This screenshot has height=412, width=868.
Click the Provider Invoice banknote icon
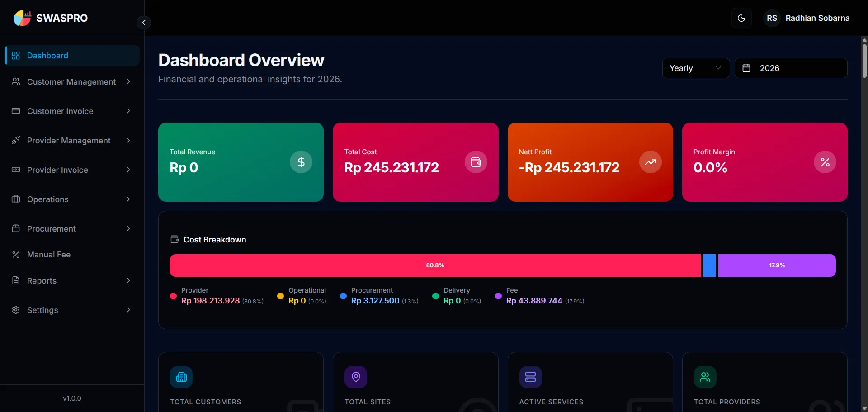[16, 170]
